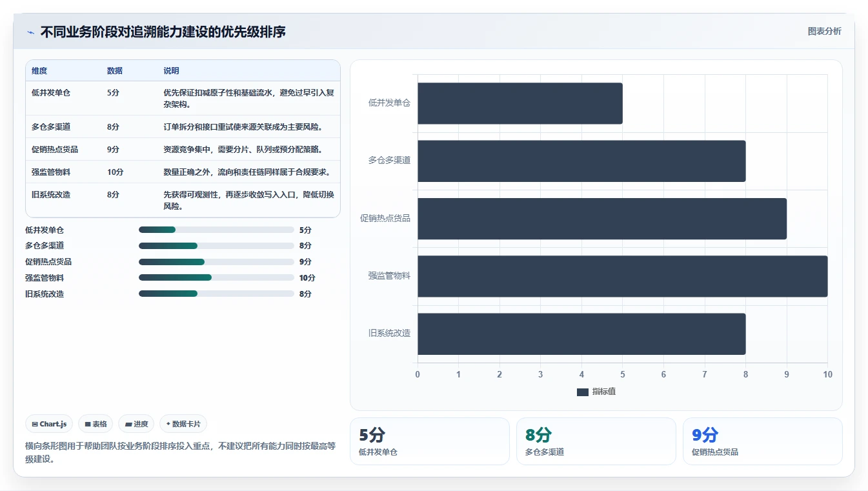
Task: Click description starting with 先获得可观测性
Action: coord(248,200)
